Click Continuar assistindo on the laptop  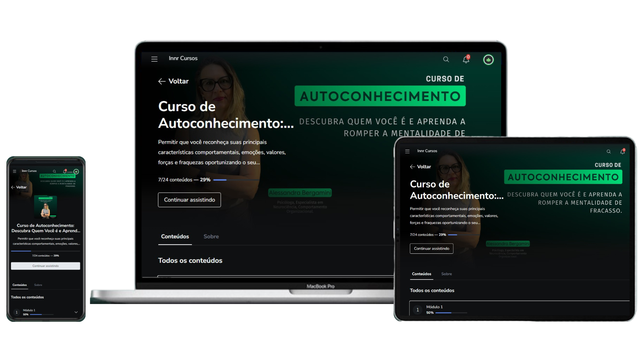point(189,199)
